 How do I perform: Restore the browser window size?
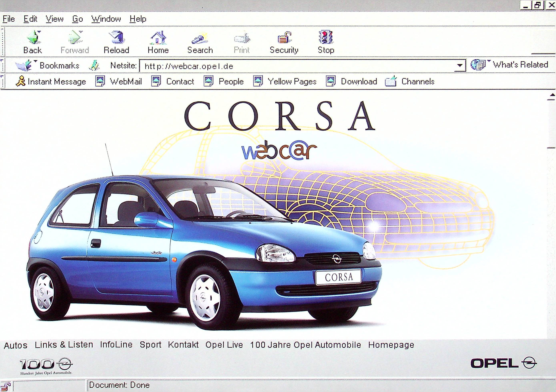coord(538,5)
